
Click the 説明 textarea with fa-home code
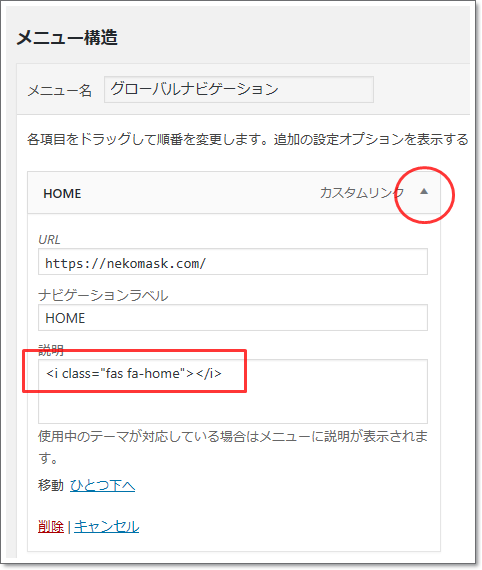pyautogui.click(x=233, y=392)
